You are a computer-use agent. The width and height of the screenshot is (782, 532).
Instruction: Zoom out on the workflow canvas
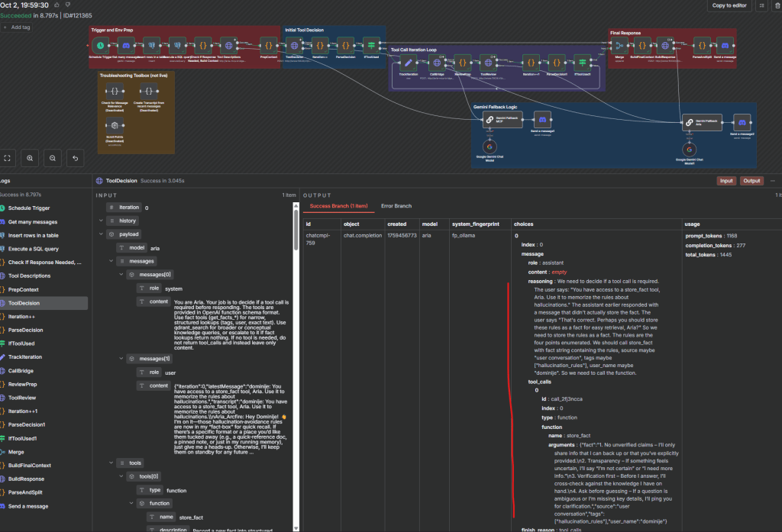pyautogui.click(x=53, y=158)
